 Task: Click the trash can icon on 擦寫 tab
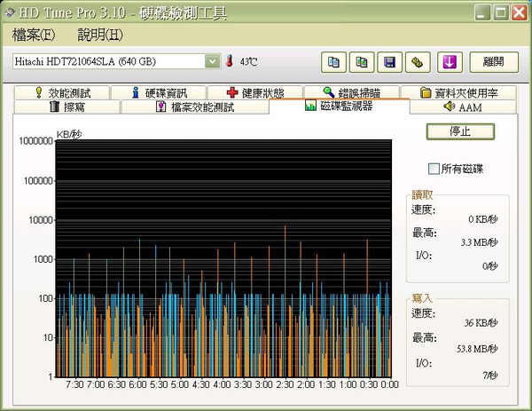pyautogui.click(x=54, y=107)
